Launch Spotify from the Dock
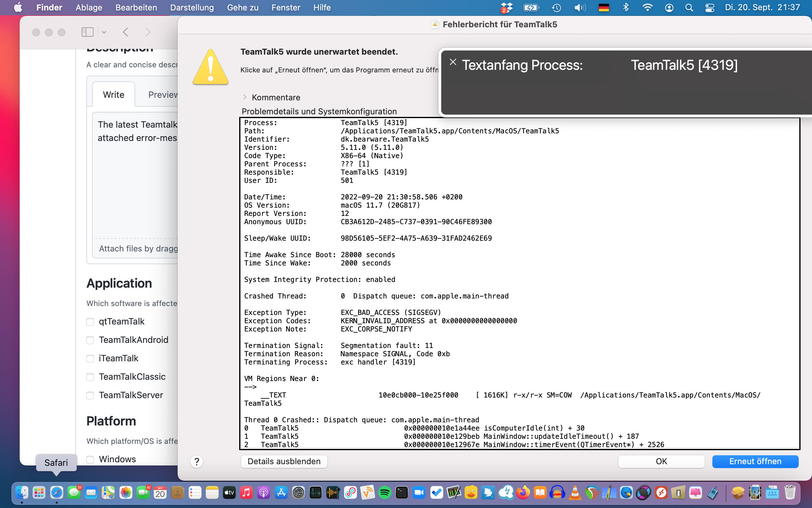This screenshot has height=508, width=812. [384, 493]
